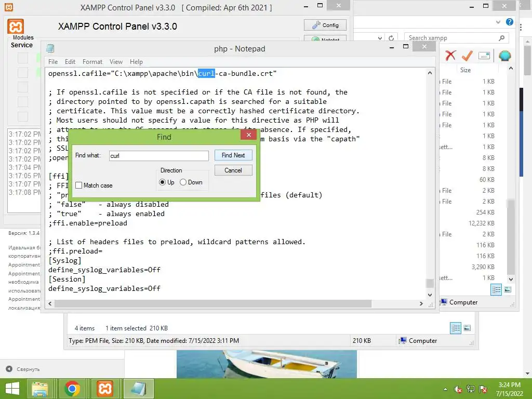Click the red X delete icon in Explorer

pos(450,55)
